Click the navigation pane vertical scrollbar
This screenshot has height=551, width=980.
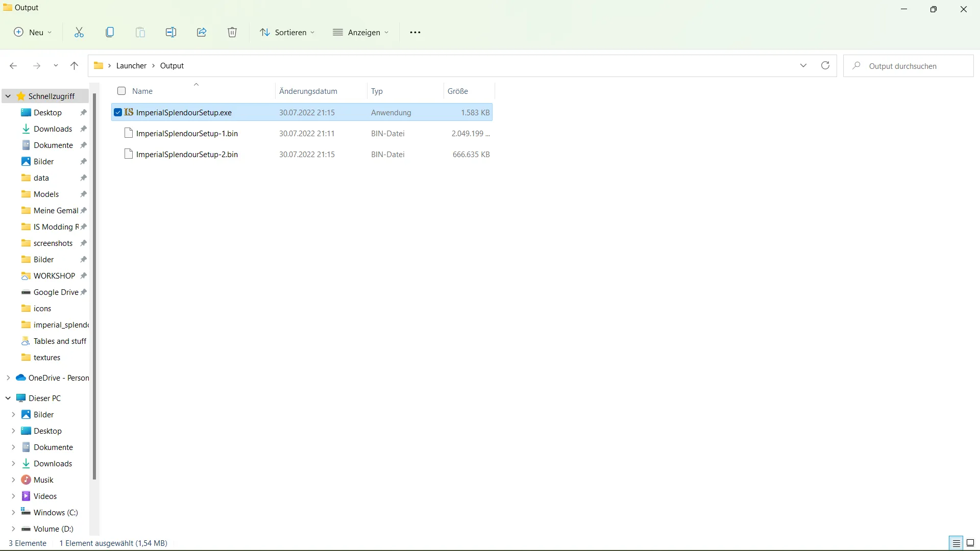pyautogui.click(x=94, y=286)
